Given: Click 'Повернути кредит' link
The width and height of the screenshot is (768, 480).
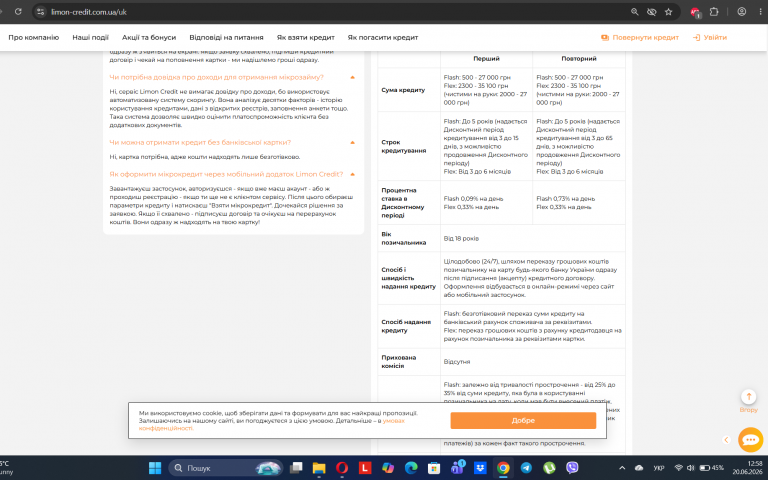Looking at the screenshot, I should click(x=640, y=37).
